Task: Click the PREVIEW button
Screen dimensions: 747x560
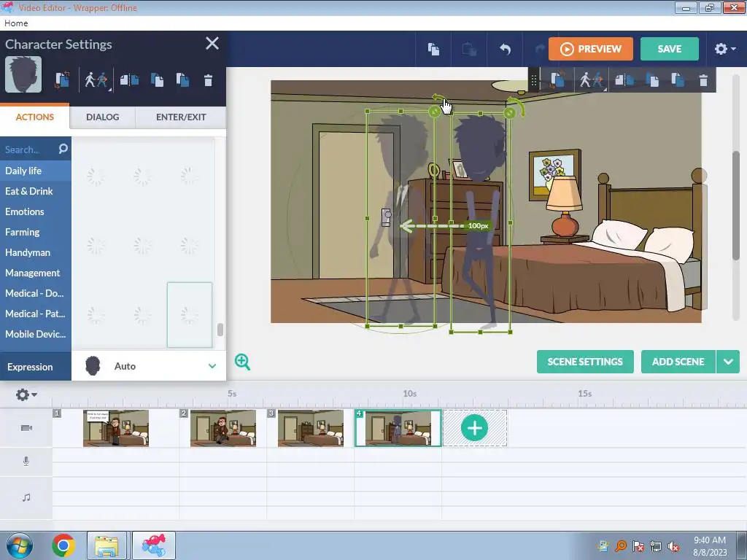Action: click(x=591, y=49)
